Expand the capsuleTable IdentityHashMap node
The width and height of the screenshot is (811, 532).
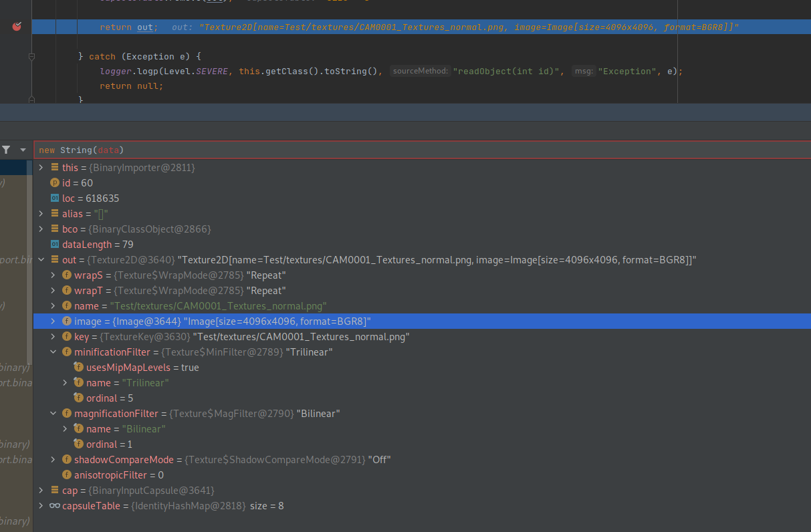pyautogui.click(x=41, y=506)
